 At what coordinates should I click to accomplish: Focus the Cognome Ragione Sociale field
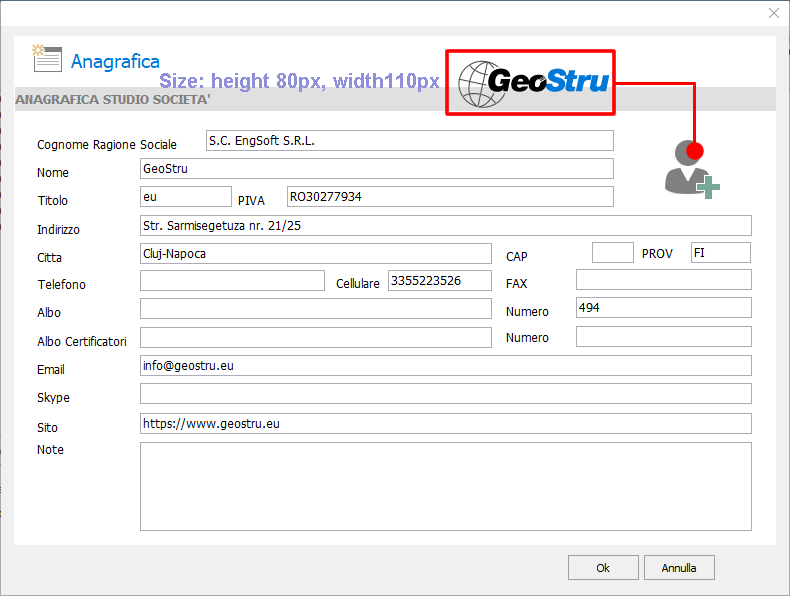[410, 141]
